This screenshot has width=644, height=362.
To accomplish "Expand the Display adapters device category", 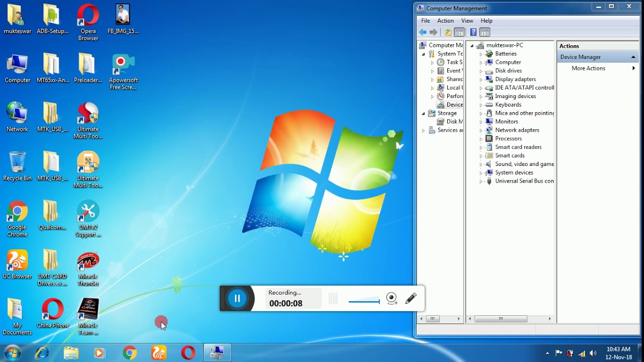I will (480, 80).
